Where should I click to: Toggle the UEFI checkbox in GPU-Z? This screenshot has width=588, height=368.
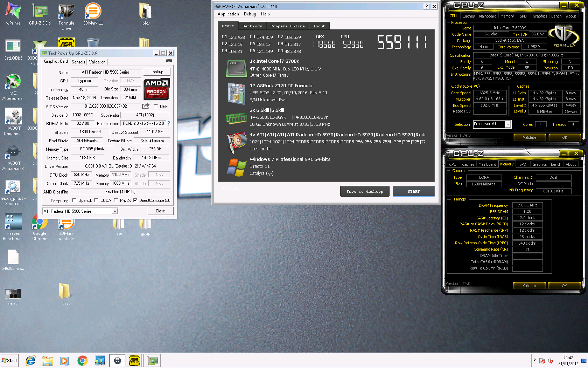pos(156,106)
